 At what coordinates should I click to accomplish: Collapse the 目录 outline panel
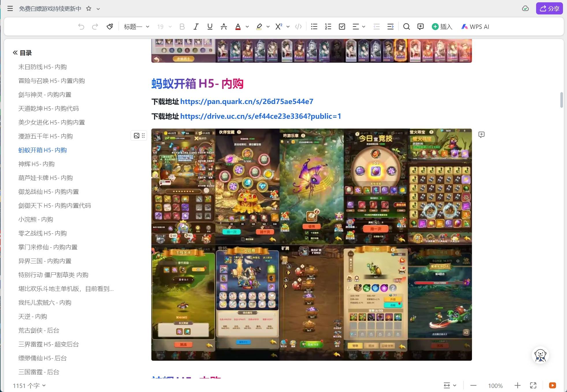pyautogui.click(x=15, y=53)
